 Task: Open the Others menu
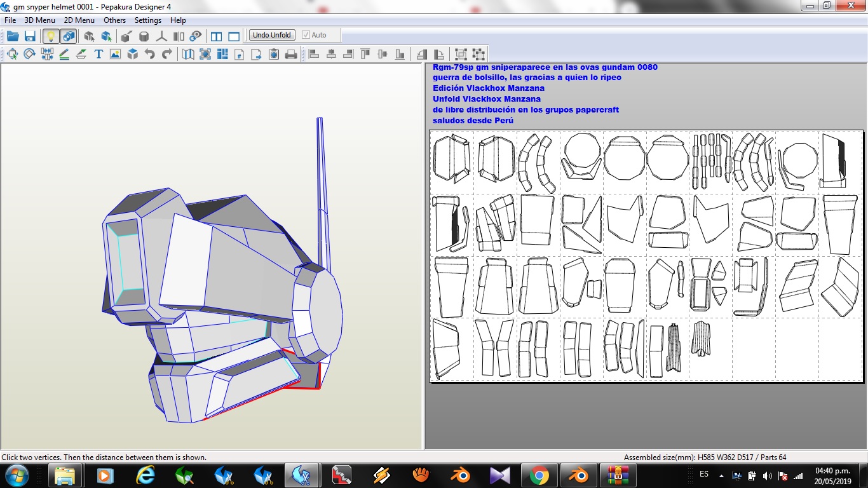coord(115,20)
